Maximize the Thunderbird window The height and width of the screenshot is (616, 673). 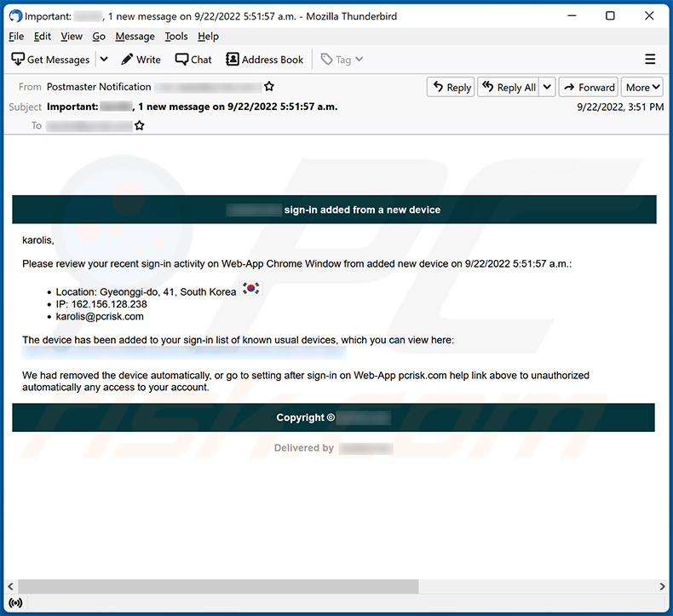[x=610, y=16]
